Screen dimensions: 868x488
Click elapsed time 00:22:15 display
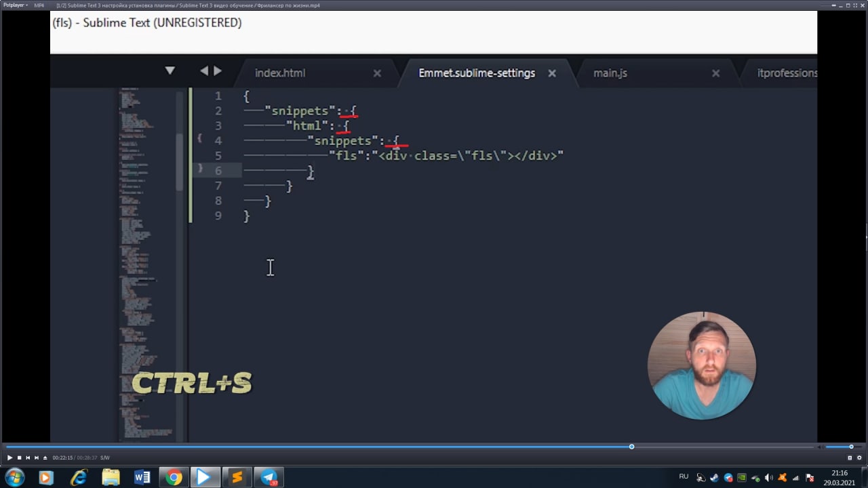[62, 457]
